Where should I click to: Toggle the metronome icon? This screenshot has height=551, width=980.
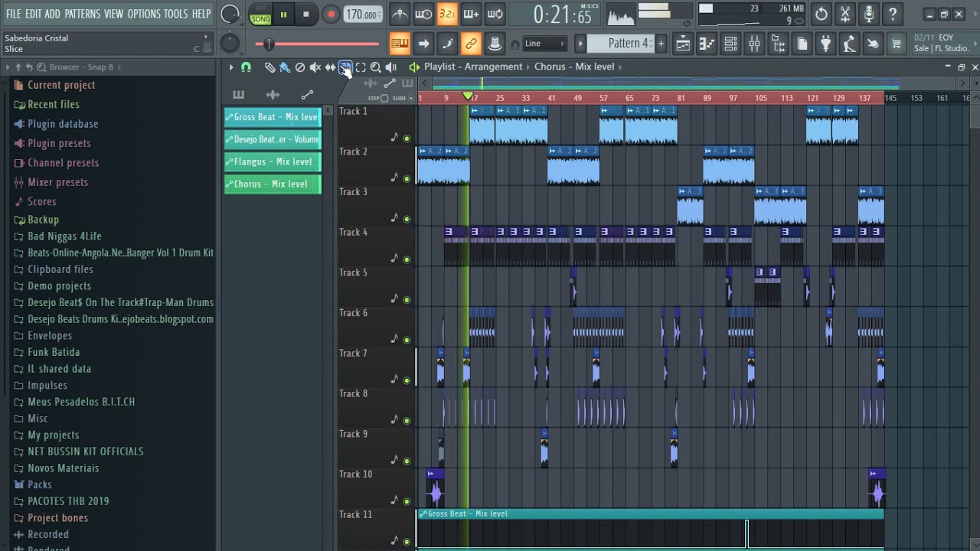[x=400, y=15]
